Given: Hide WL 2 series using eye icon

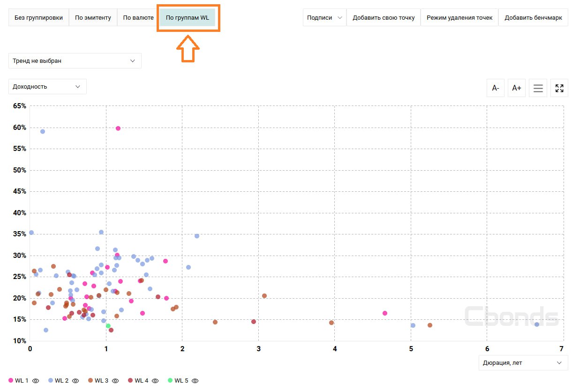Looking at the screenshot, I should [75, 381].
